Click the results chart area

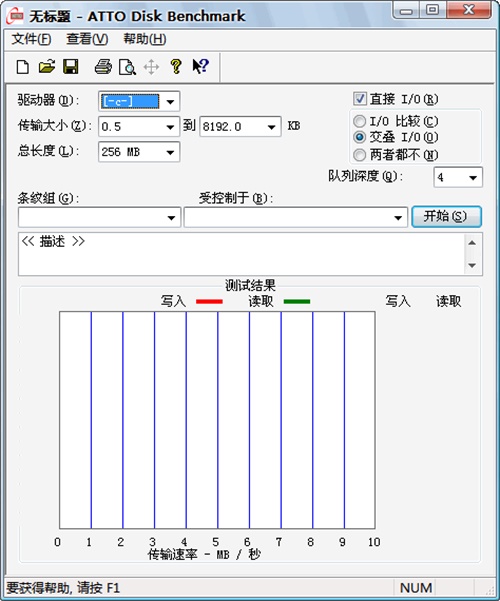pyautogui.click(x=217, y=420)
